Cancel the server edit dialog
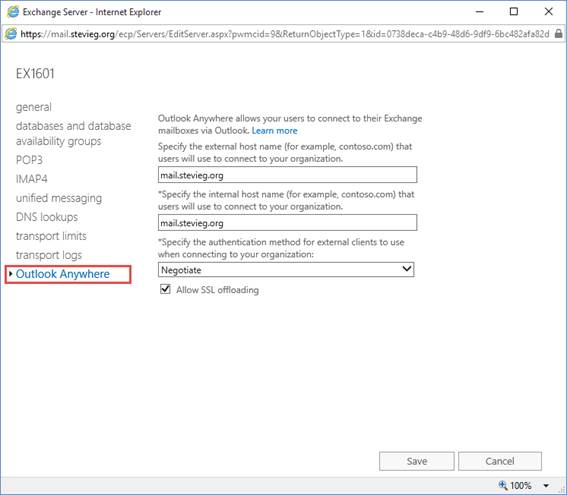Image resolution: width=567 pixels, height=495 pixels. 500,461
